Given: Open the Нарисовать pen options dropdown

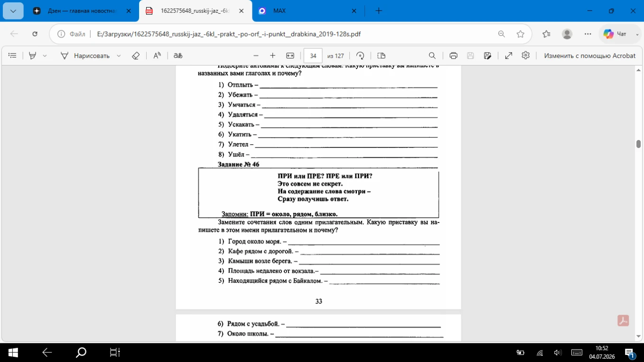Looking at the screenshot, I should (x=119, y=56).
